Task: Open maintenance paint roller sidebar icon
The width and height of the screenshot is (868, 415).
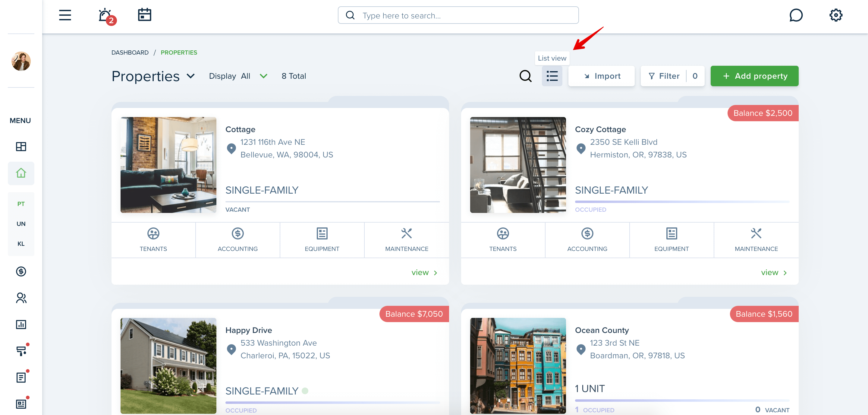Action: pyautogui.click(x=22, y=351)
